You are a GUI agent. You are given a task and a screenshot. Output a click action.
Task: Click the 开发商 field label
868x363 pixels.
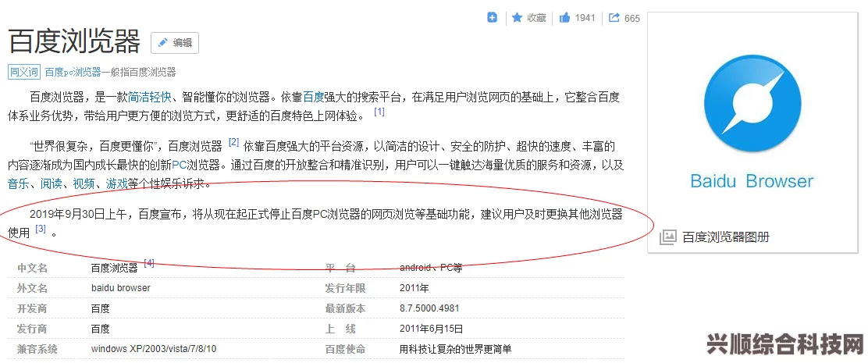coord(33,309)
